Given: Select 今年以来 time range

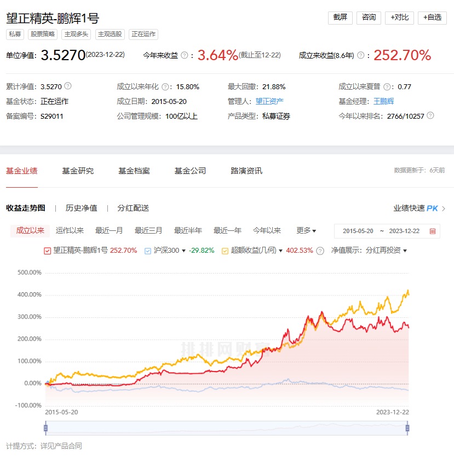Looking at the screenshot, I should click(x=267, y=231).
